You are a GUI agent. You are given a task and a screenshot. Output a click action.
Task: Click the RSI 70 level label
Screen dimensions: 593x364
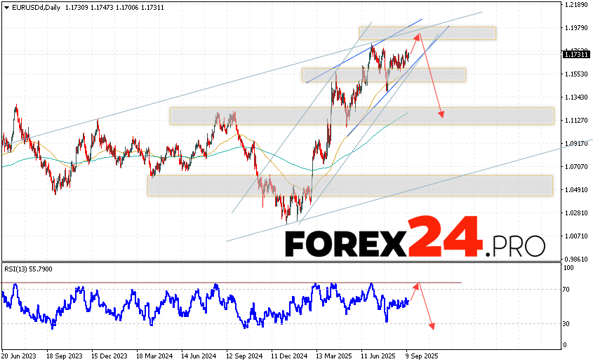coord(565,289)
